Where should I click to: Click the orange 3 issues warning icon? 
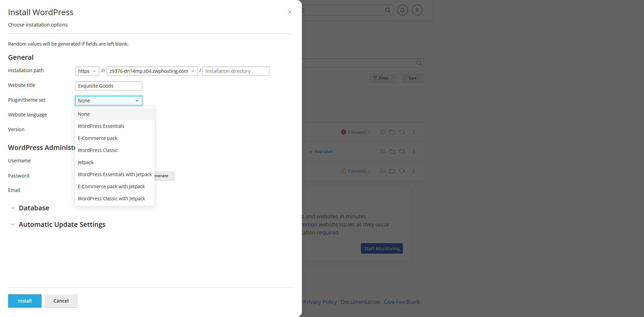pyautogui.click(x=343, y=171)
